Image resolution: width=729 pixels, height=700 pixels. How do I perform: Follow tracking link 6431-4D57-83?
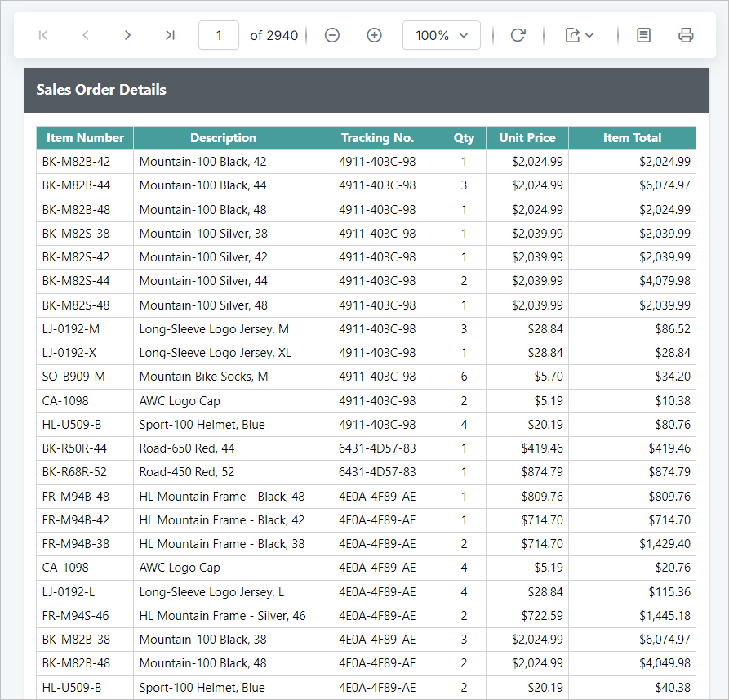coord(377,448)
